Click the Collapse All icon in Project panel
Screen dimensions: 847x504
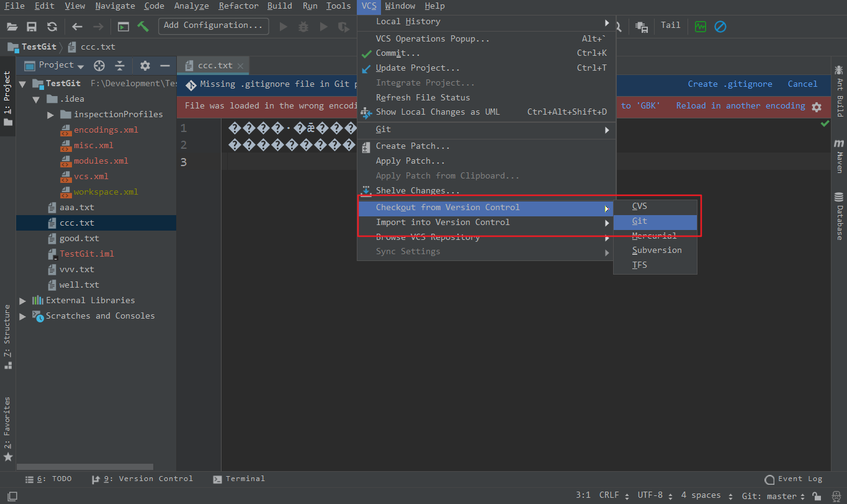120,66
